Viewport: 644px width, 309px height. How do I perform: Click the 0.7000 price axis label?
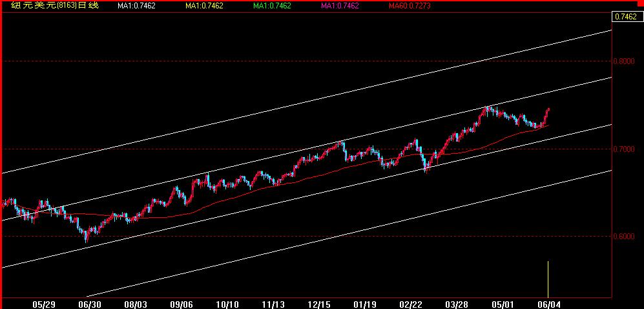tap(623, 149)
